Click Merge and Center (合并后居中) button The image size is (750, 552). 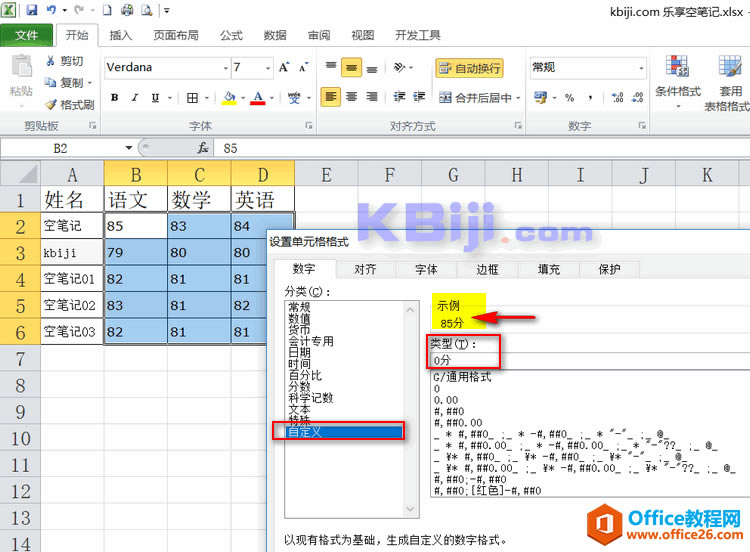click(475, 98)
